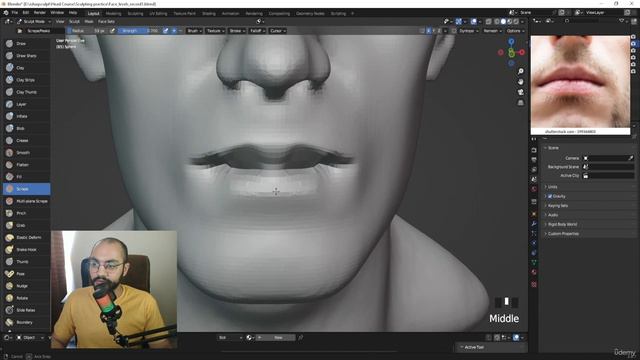
Task: Switch to the UV Editing workspace tab
Action: point(158,13)
